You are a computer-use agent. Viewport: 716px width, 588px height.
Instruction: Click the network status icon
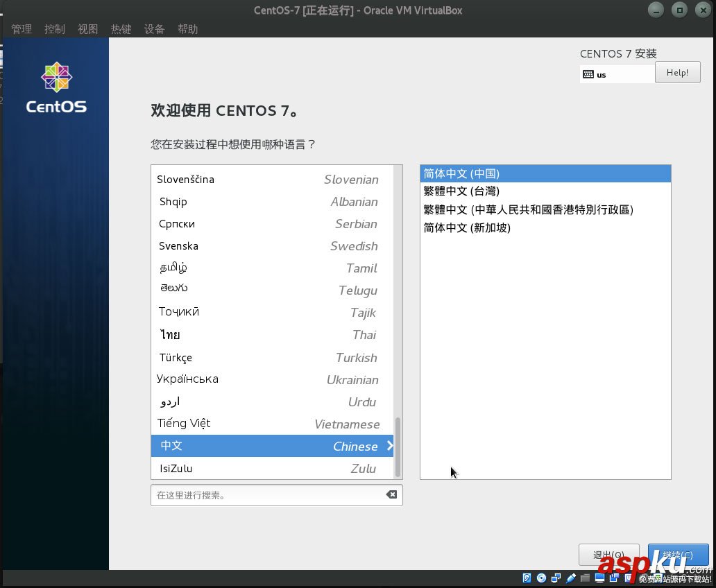(556, 578)
